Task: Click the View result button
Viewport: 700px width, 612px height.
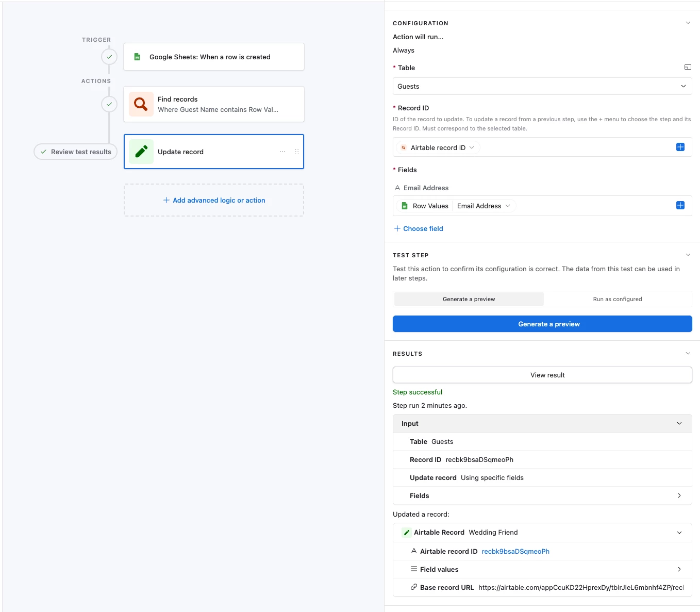Action: pos(542,375)
